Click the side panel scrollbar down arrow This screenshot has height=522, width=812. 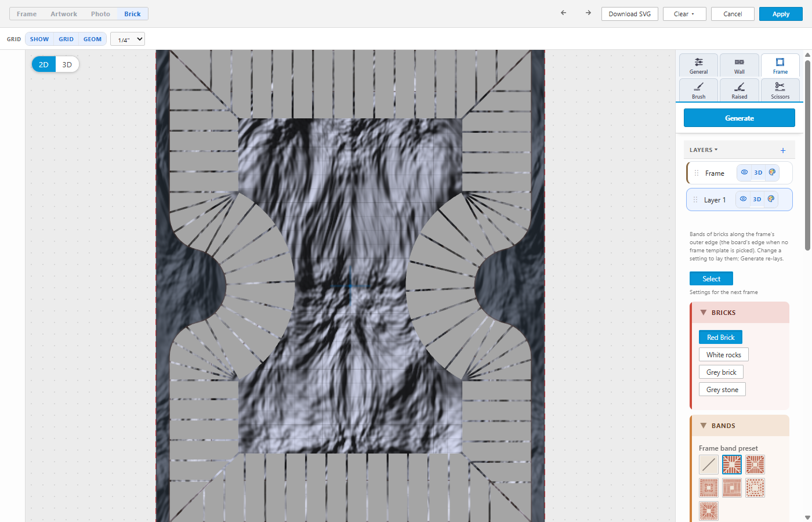pyautogui.click(x=807, y=517)
